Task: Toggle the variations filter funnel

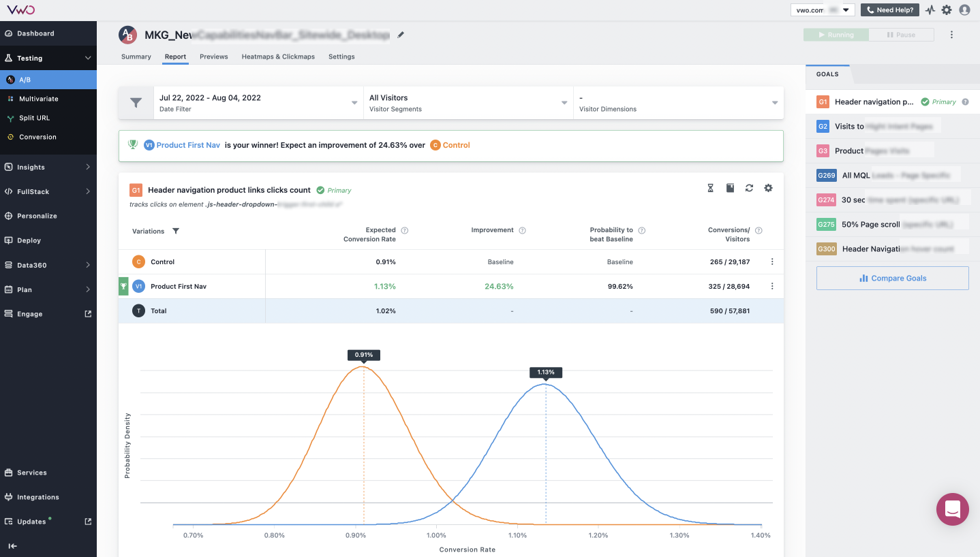Action: click(x=176, y=231)
